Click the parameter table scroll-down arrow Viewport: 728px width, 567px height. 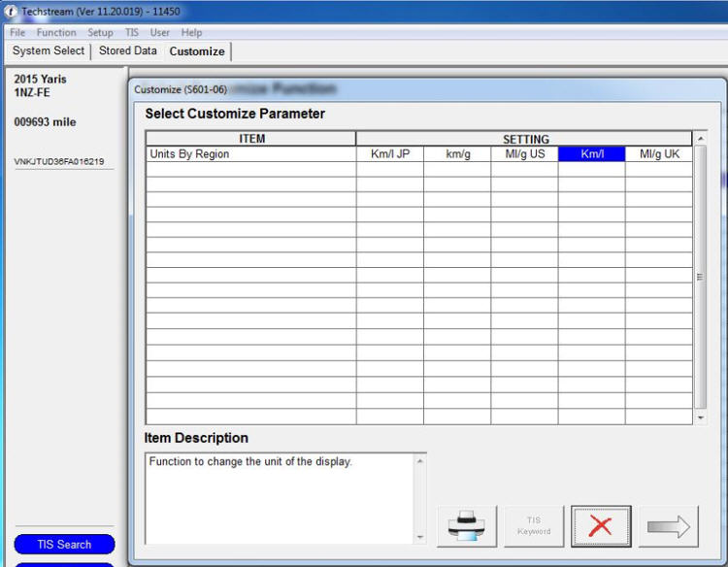(702, 417)
